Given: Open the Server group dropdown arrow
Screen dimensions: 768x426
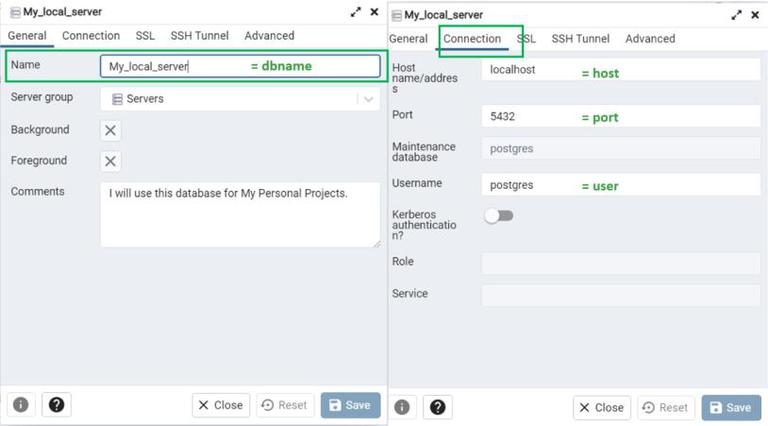Looking at the screenshot, I should pos(370,99).
